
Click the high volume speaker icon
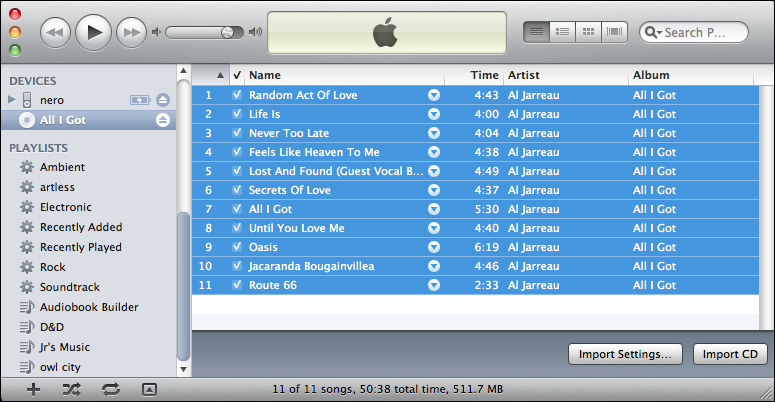(255, 32)
